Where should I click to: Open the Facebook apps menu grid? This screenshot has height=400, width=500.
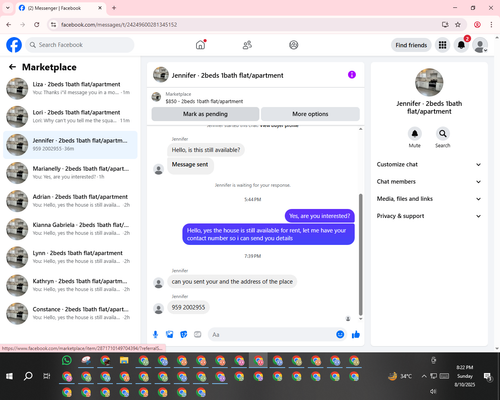(442, 45)
